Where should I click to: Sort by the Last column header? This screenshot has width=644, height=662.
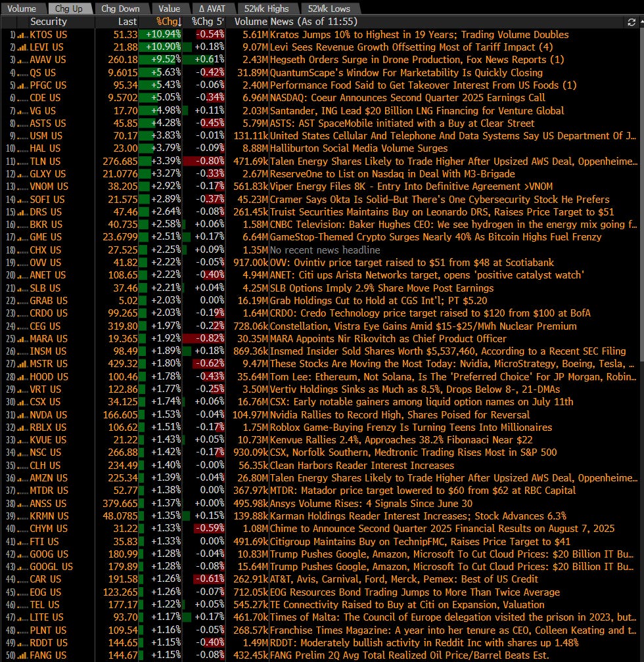(x=127, y=22)
